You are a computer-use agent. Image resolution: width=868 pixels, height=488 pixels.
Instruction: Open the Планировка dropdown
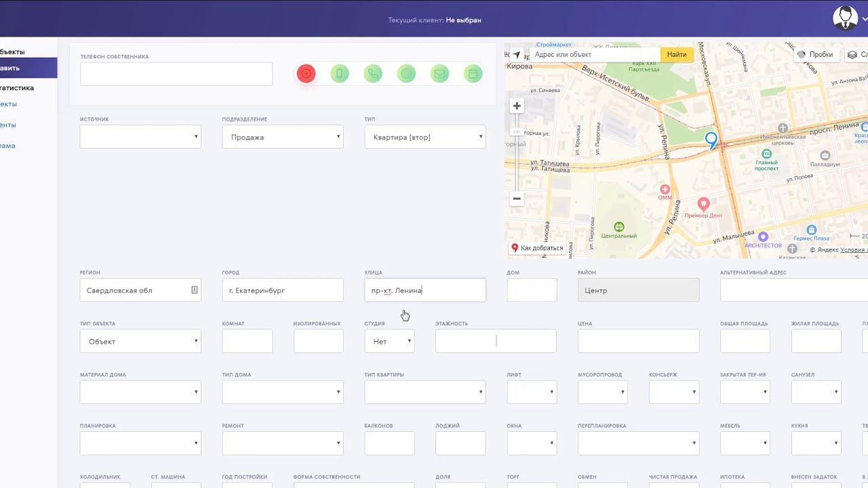click(140, 443)
